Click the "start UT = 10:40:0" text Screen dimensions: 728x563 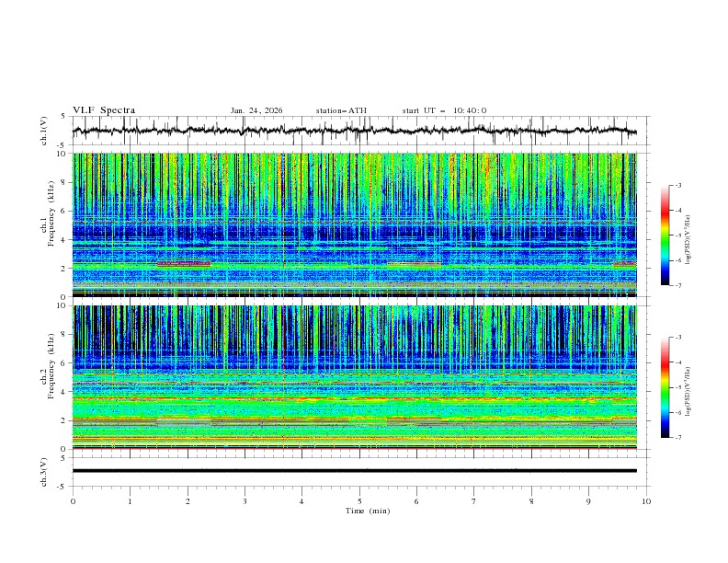(x=444, y=110)
